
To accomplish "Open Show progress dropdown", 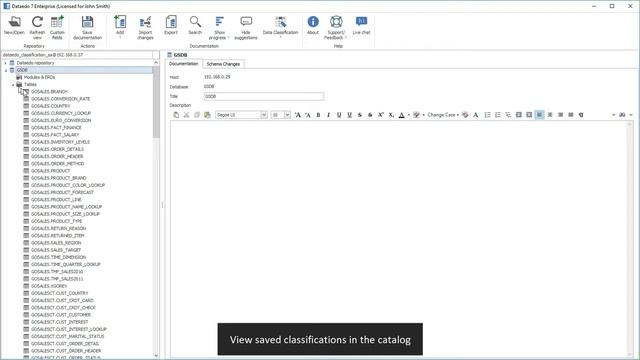I will 219,27.
